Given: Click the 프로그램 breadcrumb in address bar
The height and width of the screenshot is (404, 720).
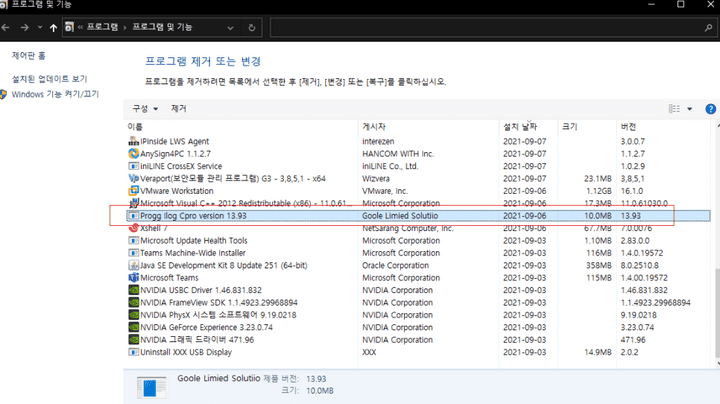Looking at the screenshot, I should click(x=102, y=27).
